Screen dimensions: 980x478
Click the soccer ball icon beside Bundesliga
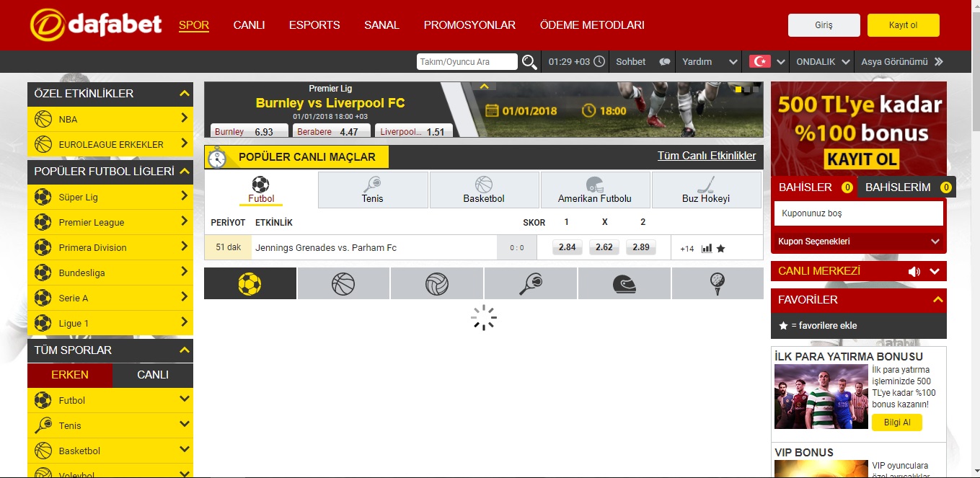43,273
